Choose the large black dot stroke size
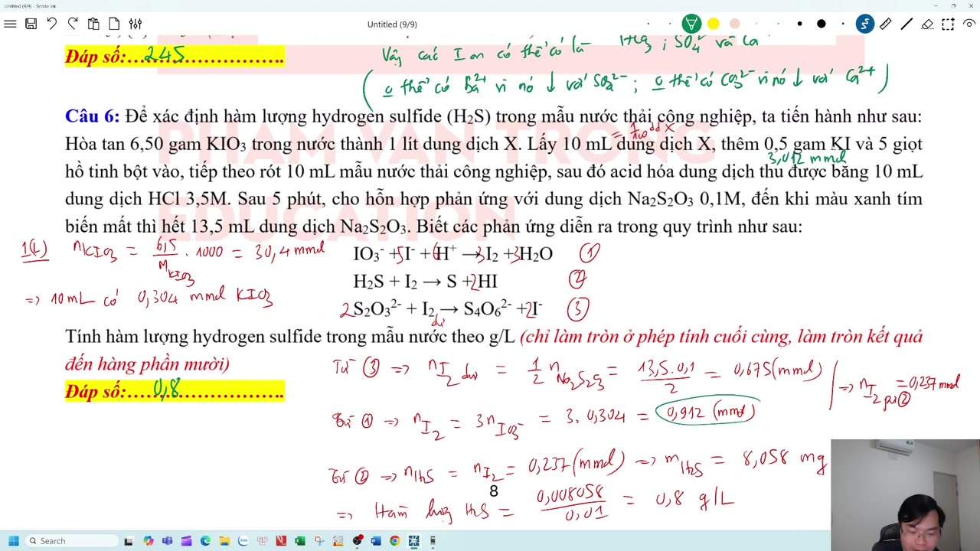This screenshot has width=980, height=551. coord(821,24)
